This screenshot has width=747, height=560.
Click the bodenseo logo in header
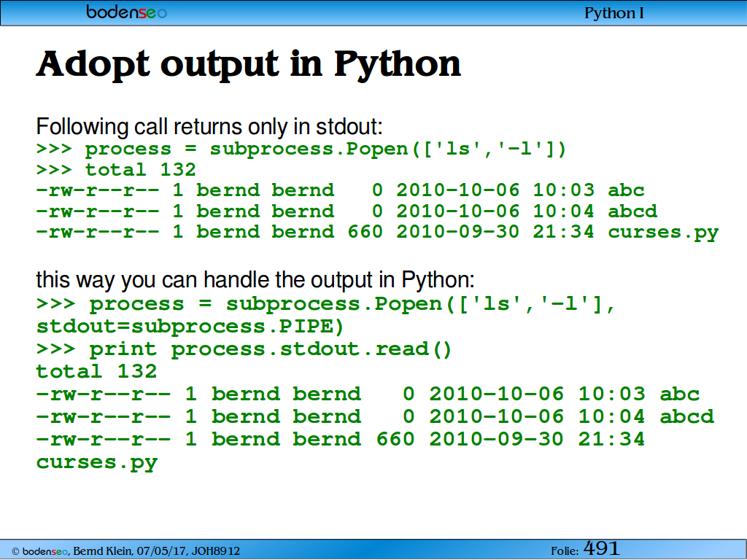126,12
